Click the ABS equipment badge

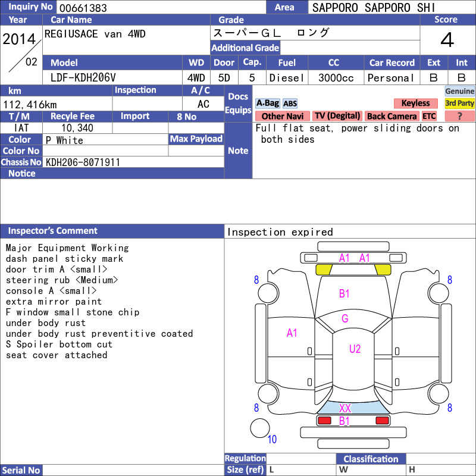[290, 104]
